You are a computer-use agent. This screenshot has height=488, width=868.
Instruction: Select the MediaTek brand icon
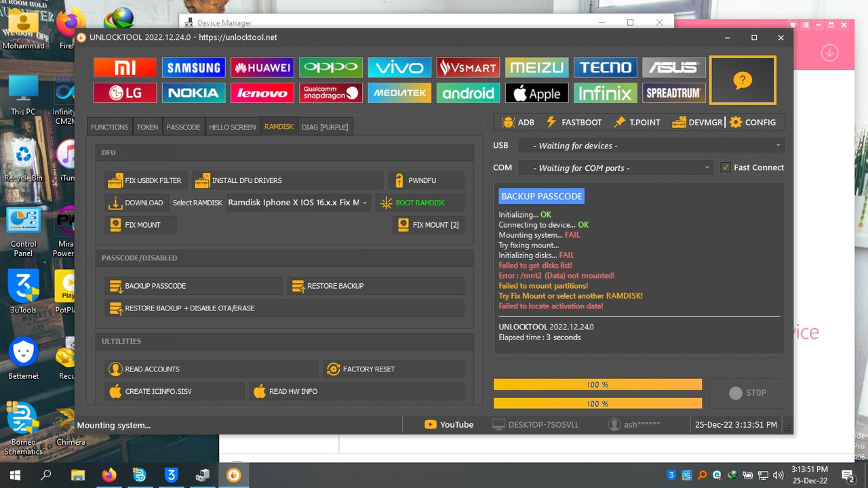tap(399, 92)
